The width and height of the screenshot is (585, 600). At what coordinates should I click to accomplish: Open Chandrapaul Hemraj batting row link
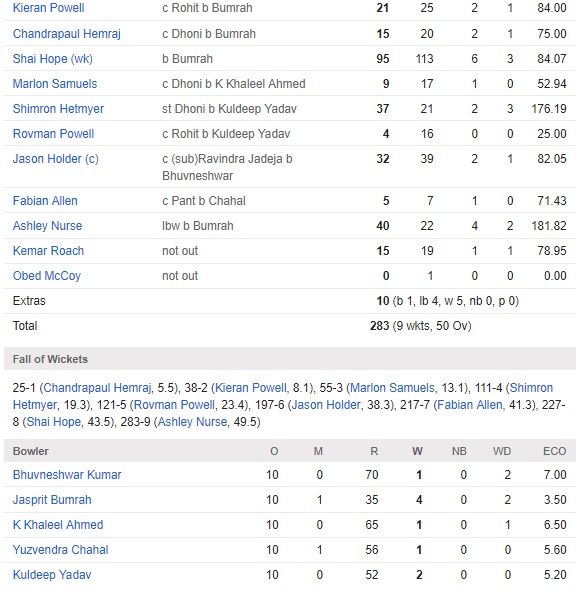click(x=67, y=34)
